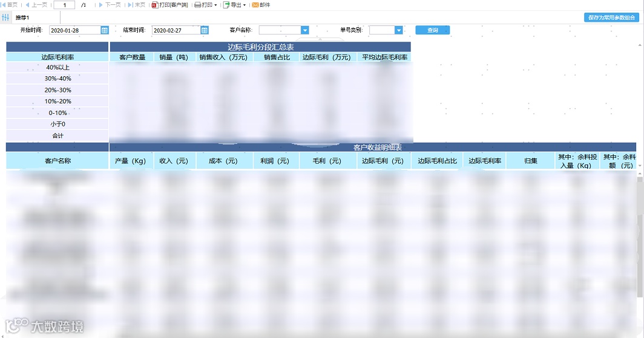Click the client print (打印[客户端]) button

pyautogui.click(x=169, y=5)
